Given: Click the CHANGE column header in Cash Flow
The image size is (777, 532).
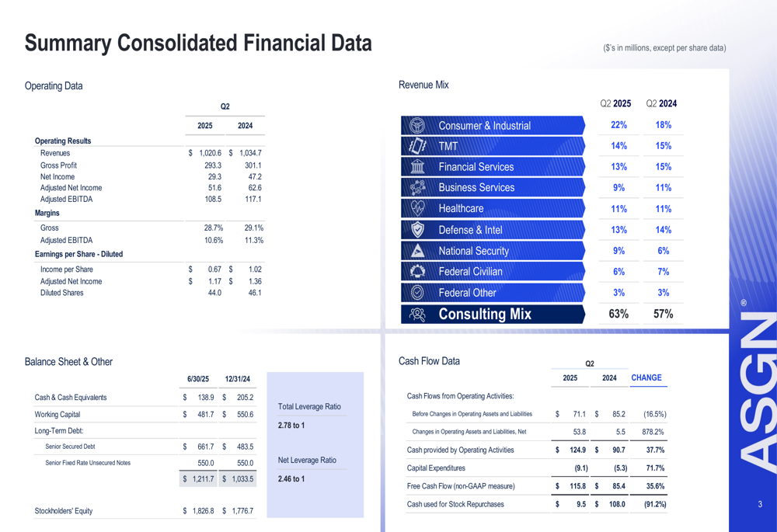Looking at the screenshot, I should (646, 377).
